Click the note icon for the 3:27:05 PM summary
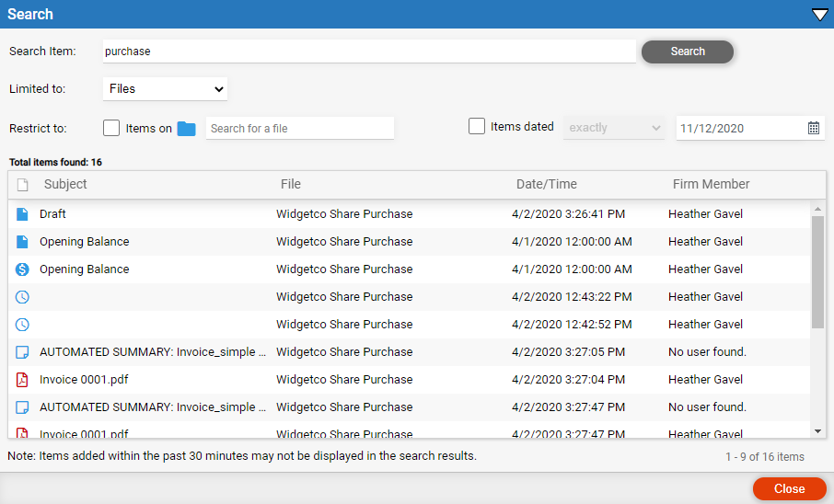 (22, 352)
